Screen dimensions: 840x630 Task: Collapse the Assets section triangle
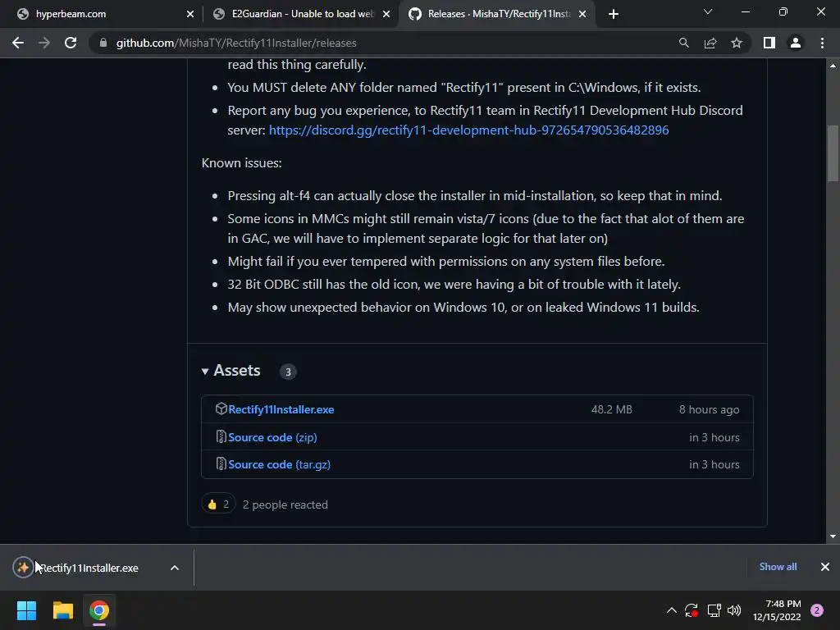click(x=204, y=372)
